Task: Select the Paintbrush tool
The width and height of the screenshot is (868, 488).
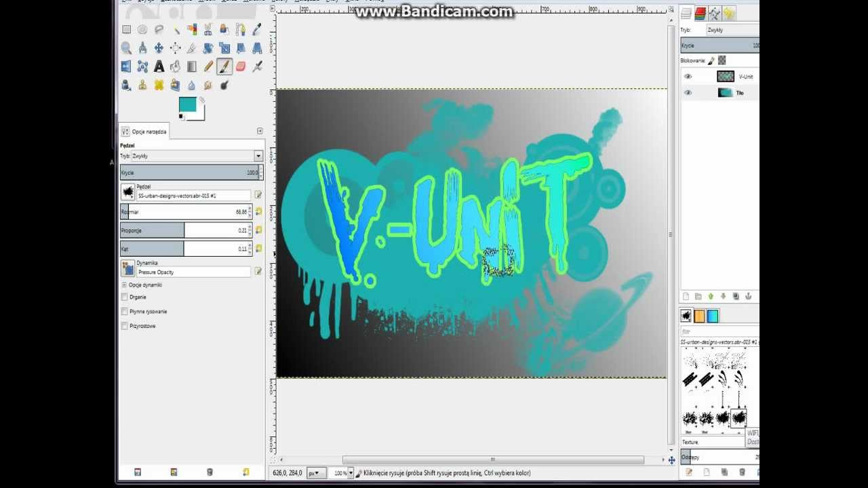Action: click(x=224, y=66)
